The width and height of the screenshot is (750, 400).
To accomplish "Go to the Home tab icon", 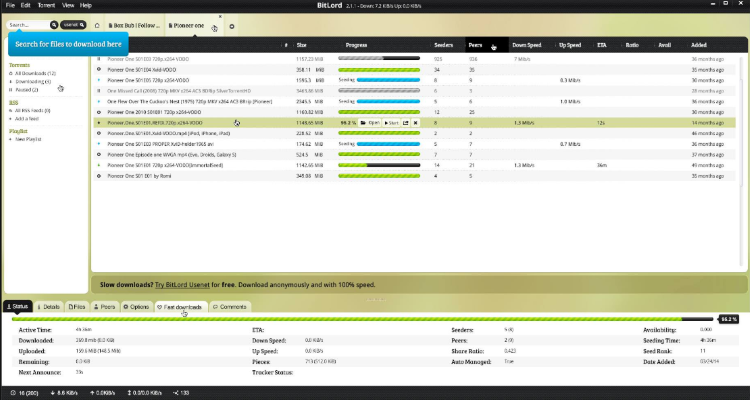I will point(97,26).
